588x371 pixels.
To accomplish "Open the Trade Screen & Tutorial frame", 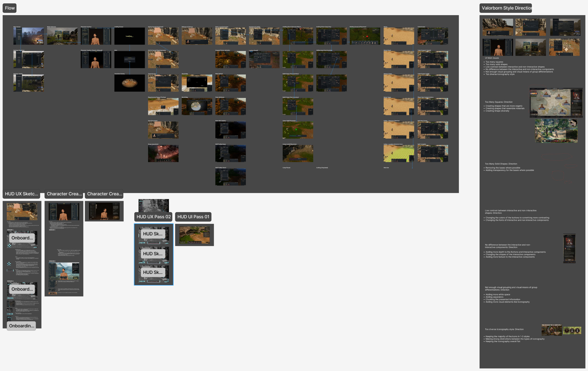I will tap(433, 60).
